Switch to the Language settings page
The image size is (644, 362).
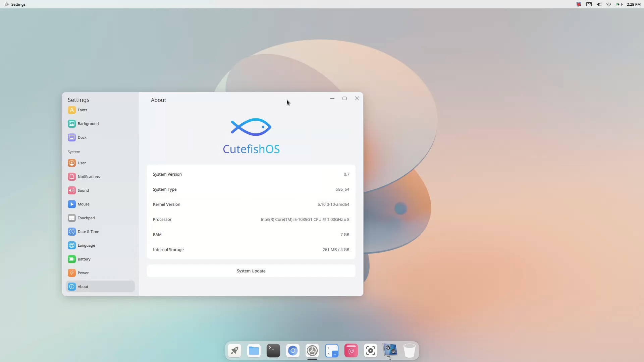[100, 245]
